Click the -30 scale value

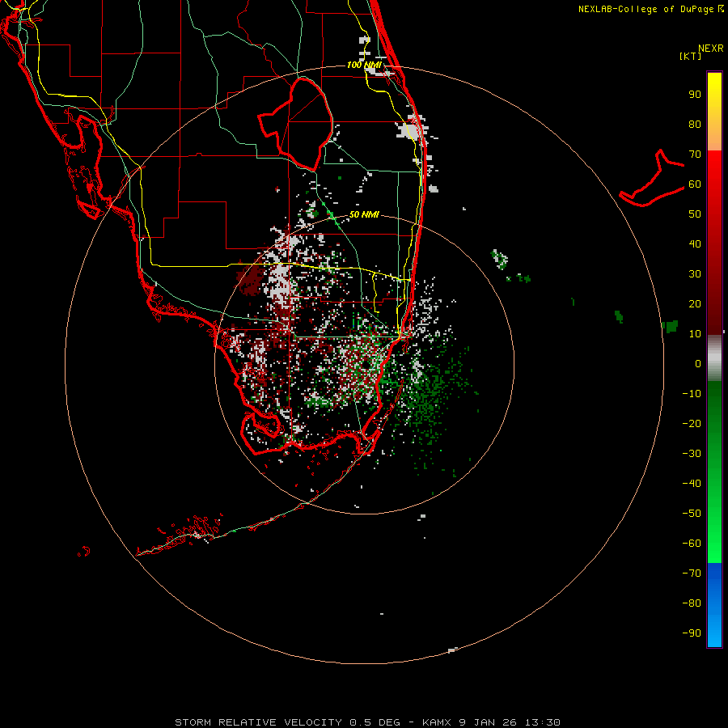[692, 454]
